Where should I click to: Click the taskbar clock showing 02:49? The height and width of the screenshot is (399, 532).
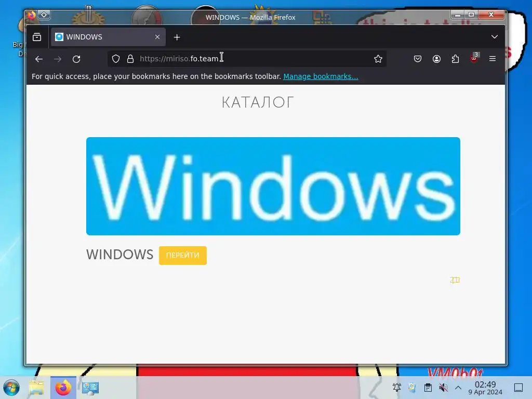click(485, 388)
